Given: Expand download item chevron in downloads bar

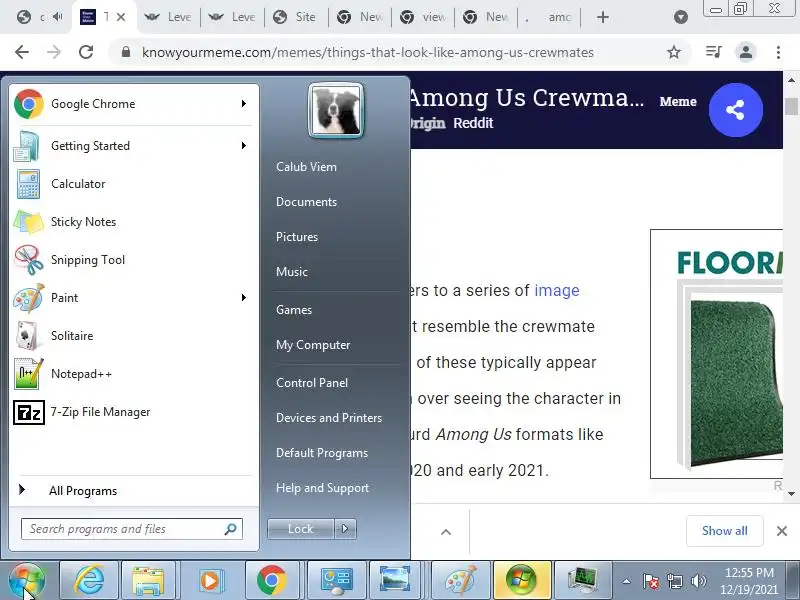Looking at the screenshot, I should point(446,532).
